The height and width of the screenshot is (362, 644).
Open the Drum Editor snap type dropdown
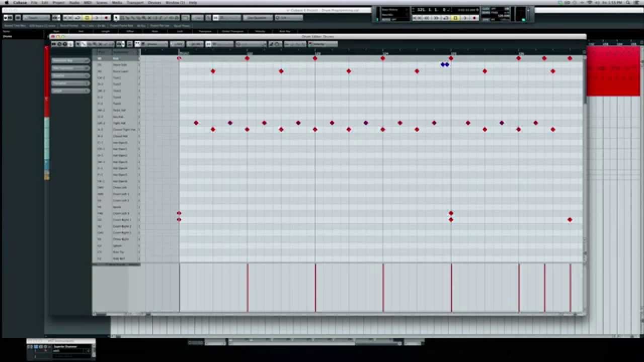pyautogui.click(x=223, y=44)
